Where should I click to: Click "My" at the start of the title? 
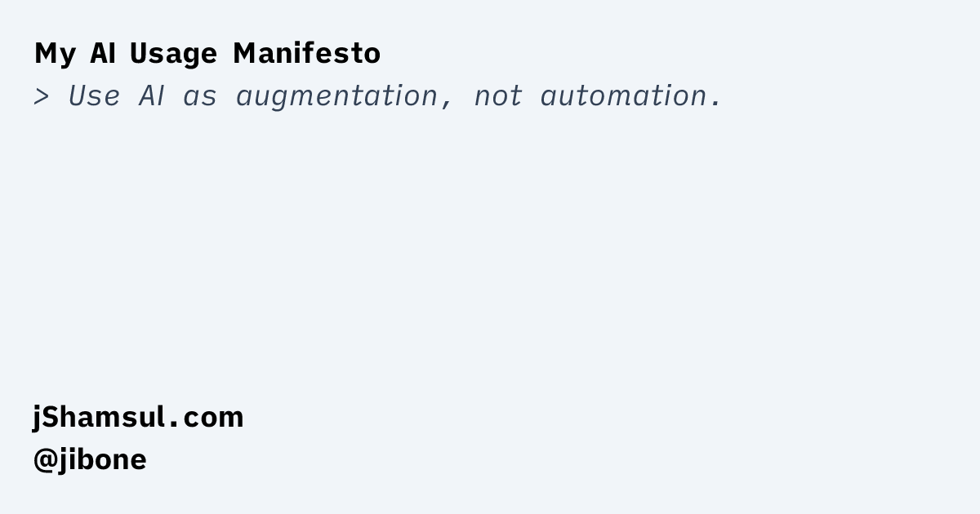click(55, 54)
